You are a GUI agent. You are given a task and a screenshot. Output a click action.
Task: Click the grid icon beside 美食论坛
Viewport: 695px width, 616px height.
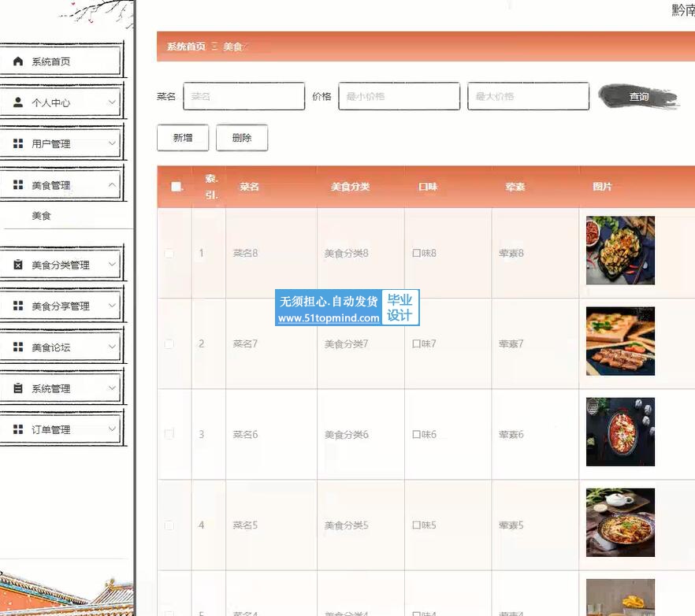point(18,347)
